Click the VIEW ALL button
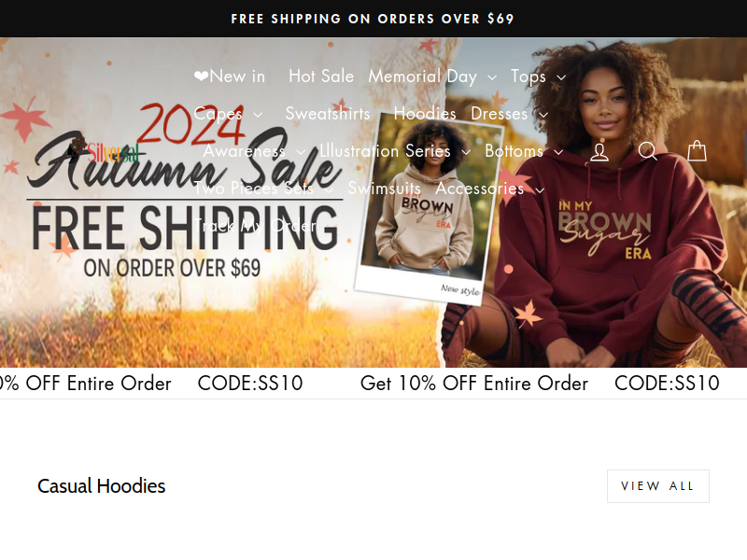Screen dimensions: 747x560 tap(658, 486)
